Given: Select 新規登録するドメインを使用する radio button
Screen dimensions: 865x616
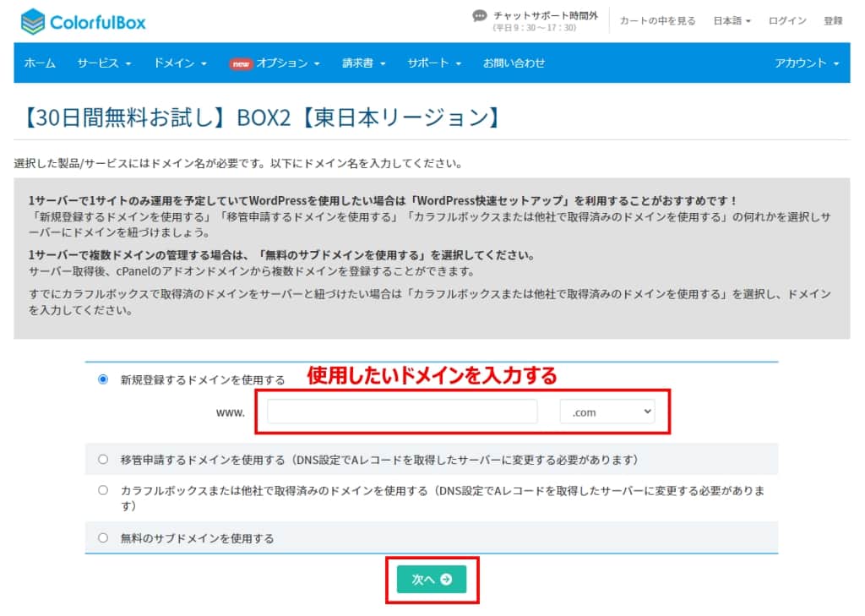Looking at the screenshot, I should 102,379.
